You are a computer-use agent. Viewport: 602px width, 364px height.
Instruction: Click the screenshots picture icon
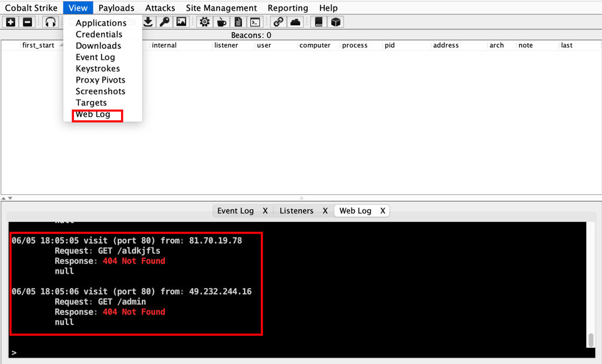coord(181,22)
